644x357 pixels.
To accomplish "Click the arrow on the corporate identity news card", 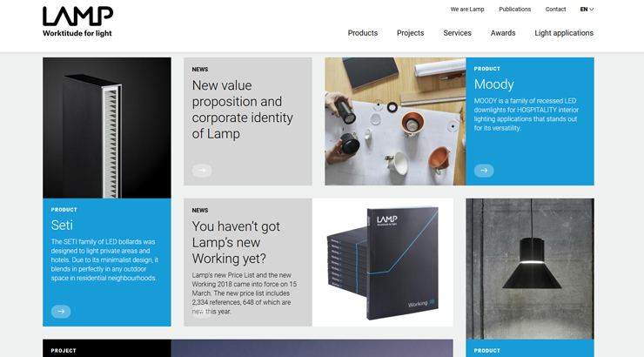I will [x=202, y=171].
